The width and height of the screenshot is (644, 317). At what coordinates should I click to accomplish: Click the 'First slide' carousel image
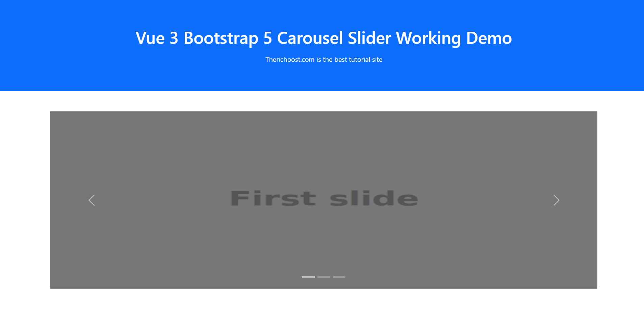324,200
